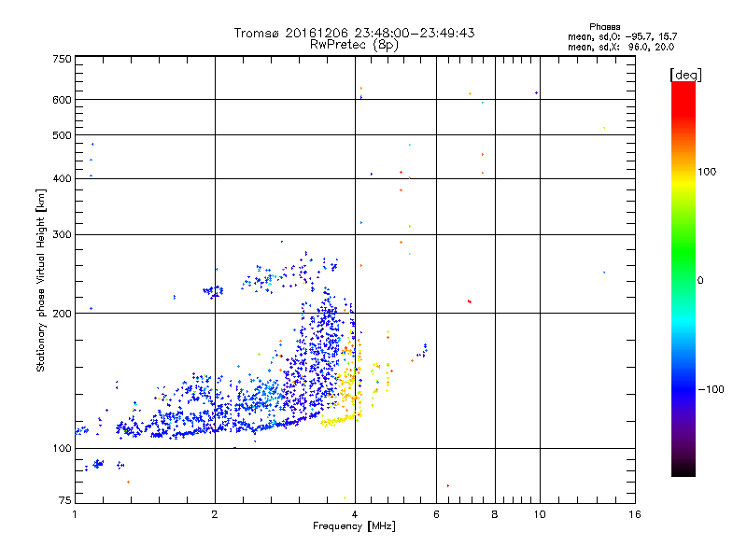
Task: Click the 'mean, sd,O: -95.7, 15.7' line
Action: coord(622,36)
